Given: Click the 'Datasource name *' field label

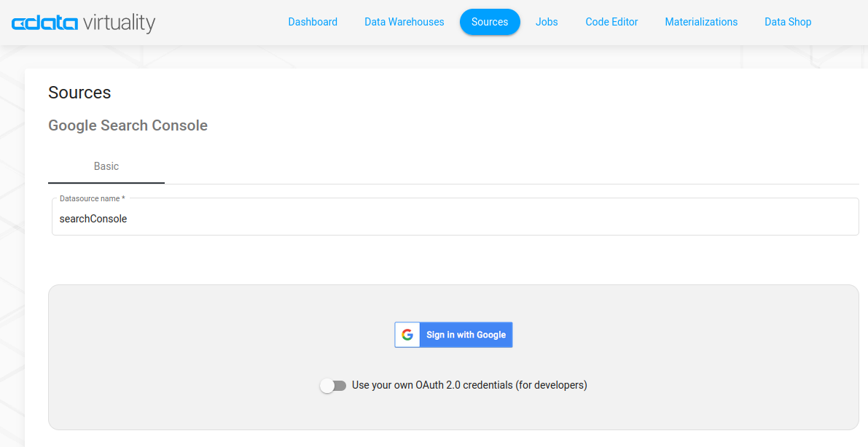Looking at the screenshot, I should tap(92, 198).
